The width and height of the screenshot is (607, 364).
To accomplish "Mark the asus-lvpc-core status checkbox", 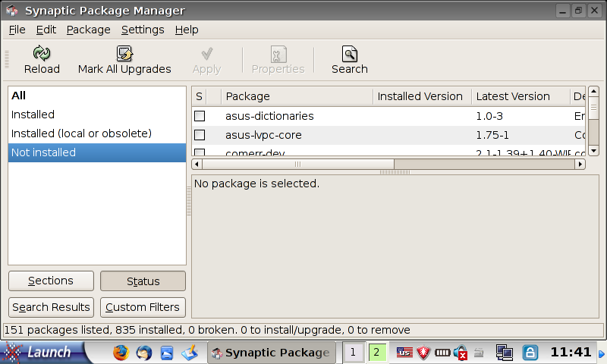I will pos(200,135).
